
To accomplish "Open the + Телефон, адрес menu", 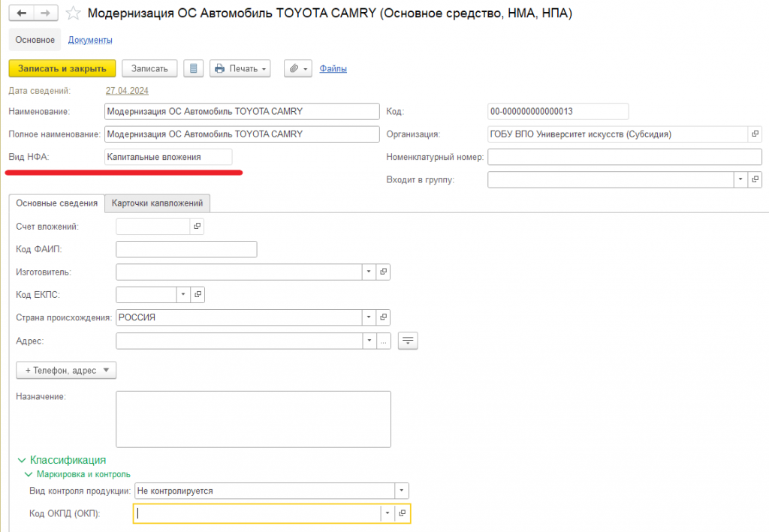I will pos(66,371).
